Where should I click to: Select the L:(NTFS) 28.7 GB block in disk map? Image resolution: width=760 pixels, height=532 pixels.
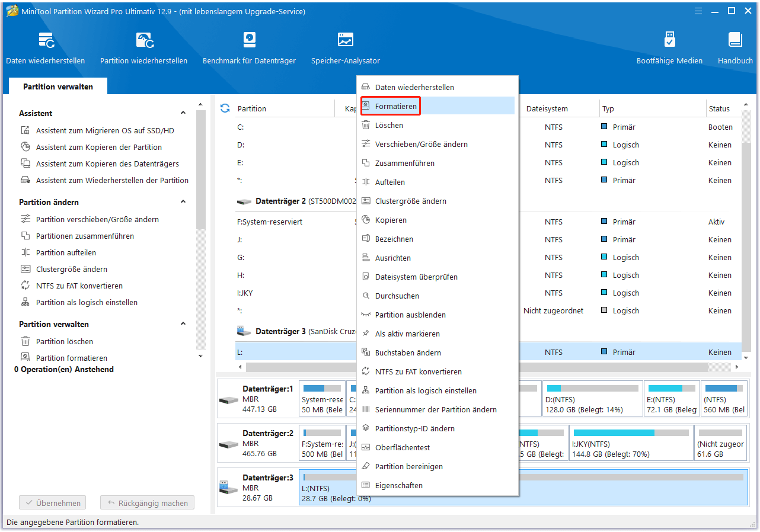click(x=523, y=488)
